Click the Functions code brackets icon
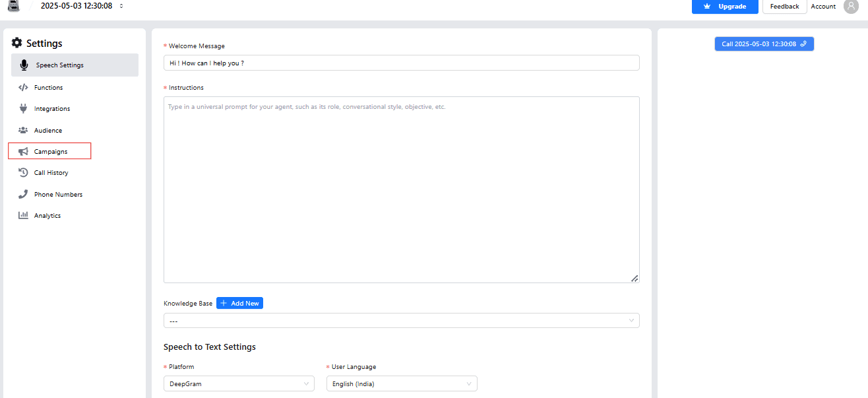The width and height of the screenshot is (868, 398). point(23,87)
